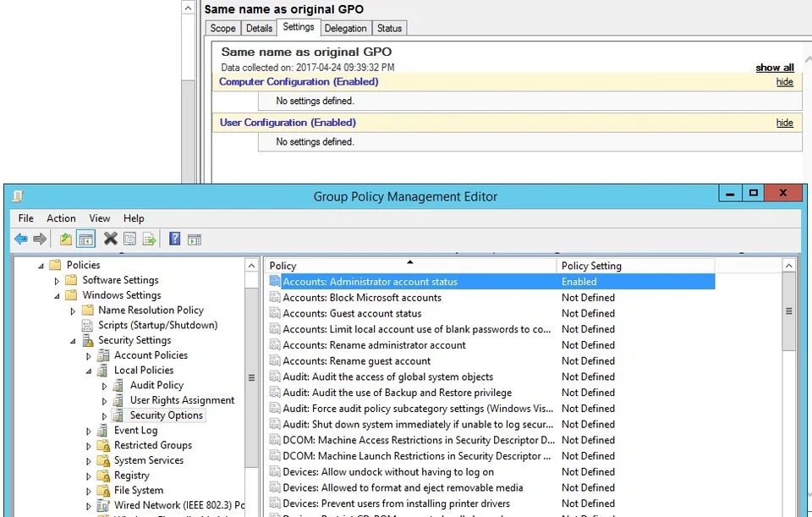The width and height of the screenshot is (812, 517).
Task: Click the show all link
Action: point(775,68)
